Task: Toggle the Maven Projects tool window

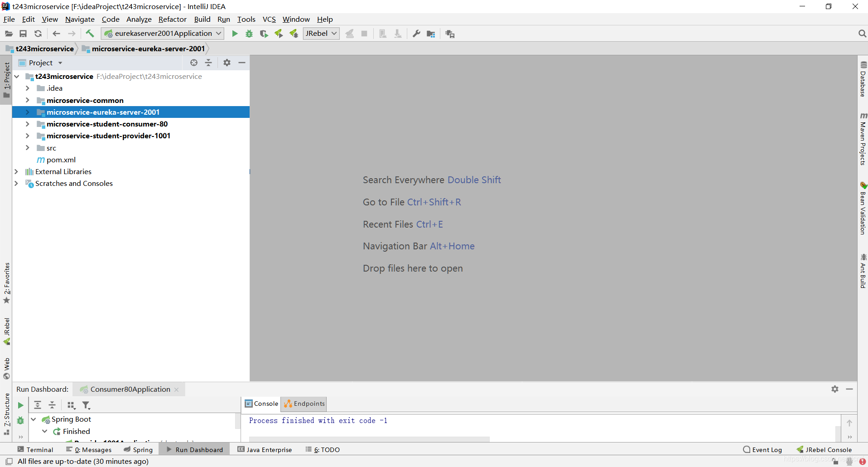Action: pyautogui.click(x=863, y=139)
